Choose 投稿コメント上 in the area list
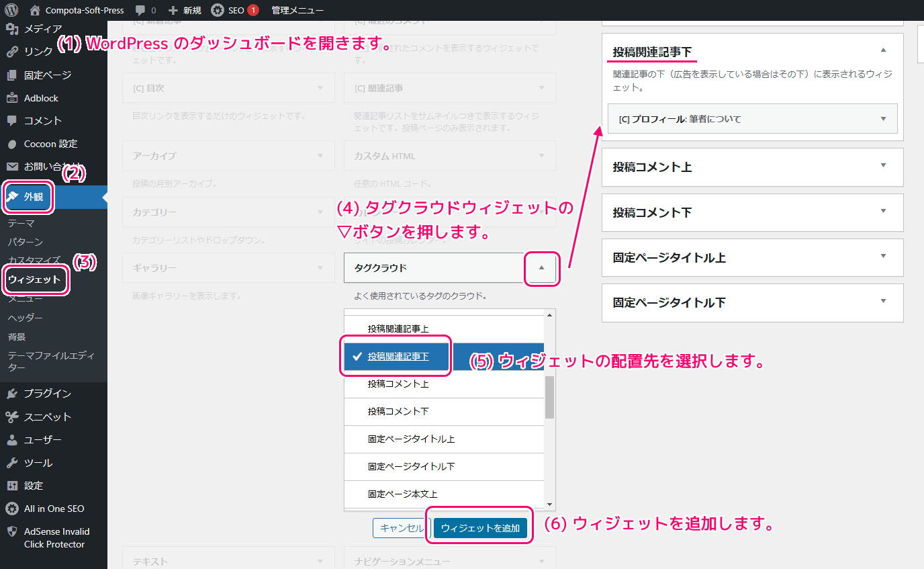The image size is (924, 569). [444, 384]
